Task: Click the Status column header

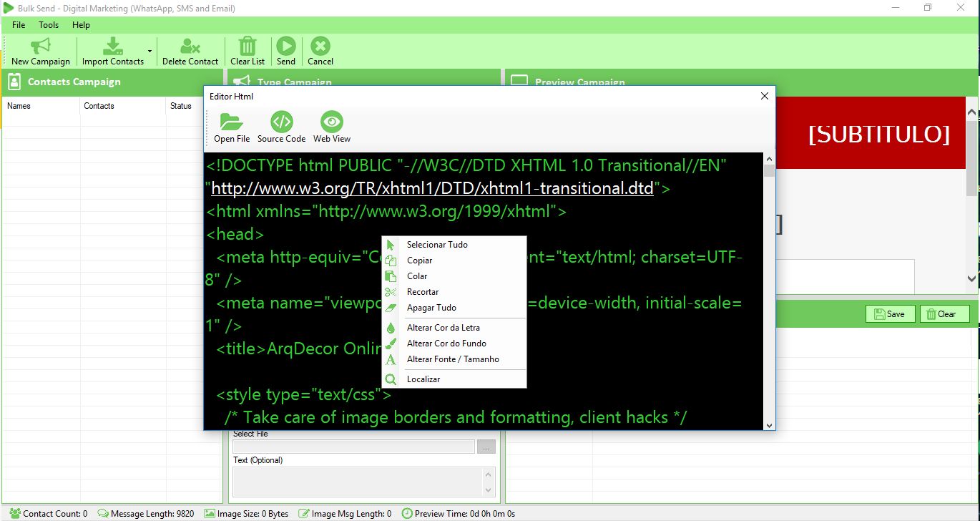Action: 181,106
